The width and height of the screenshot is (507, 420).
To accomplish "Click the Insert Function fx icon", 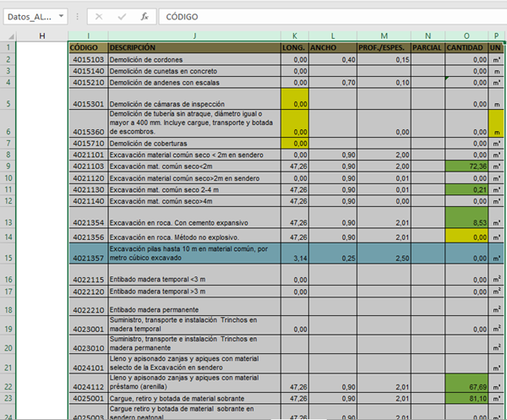I will point(144,16).
